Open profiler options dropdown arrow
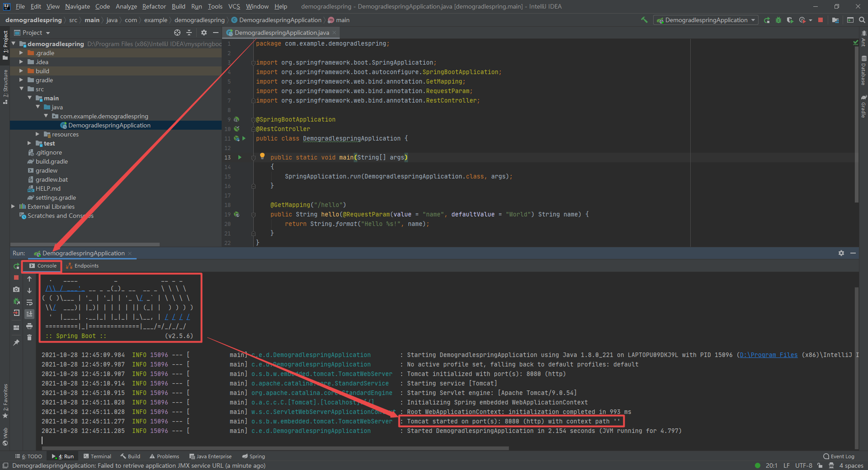The image size is (868, 470). point(811,20)
